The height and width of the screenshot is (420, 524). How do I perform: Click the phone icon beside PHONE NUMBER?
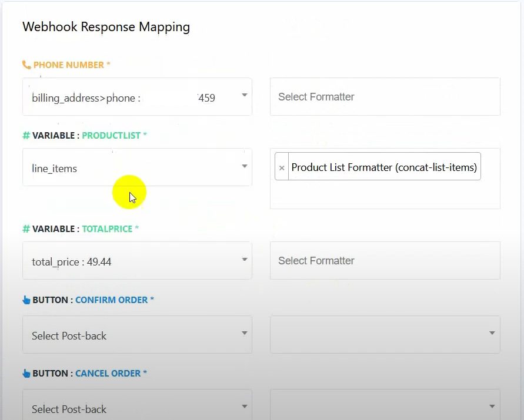(x=26, y=65)
